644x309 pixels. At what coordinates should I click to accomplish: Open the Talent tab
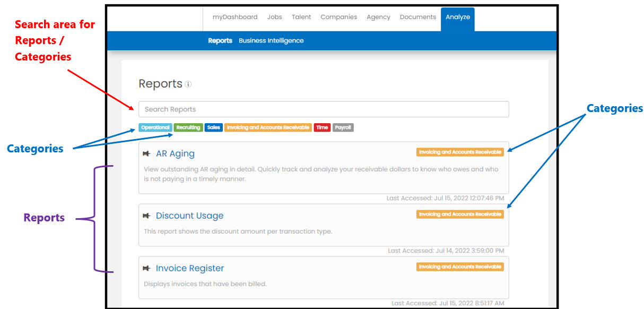tap(301, 17)
